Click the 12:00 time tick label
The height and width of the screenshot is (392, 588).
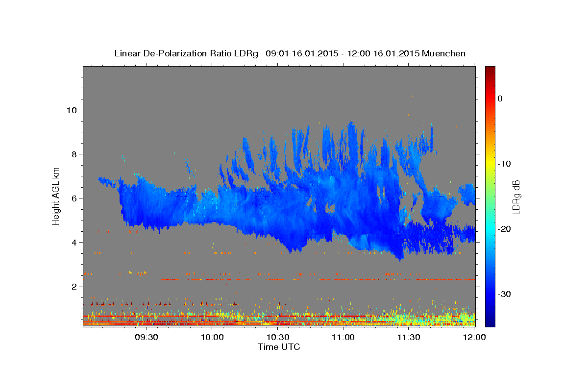point(474,338)
